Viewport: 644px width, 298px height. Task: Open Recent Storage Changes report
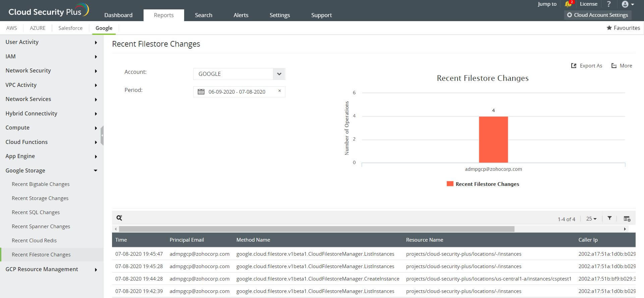(x=40, y=198)
